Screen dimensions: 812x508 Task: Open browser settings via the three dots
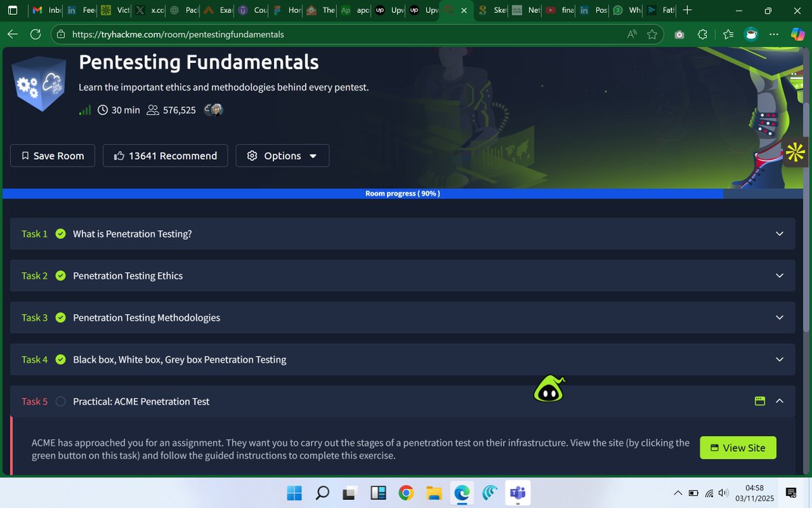(775, 35)
